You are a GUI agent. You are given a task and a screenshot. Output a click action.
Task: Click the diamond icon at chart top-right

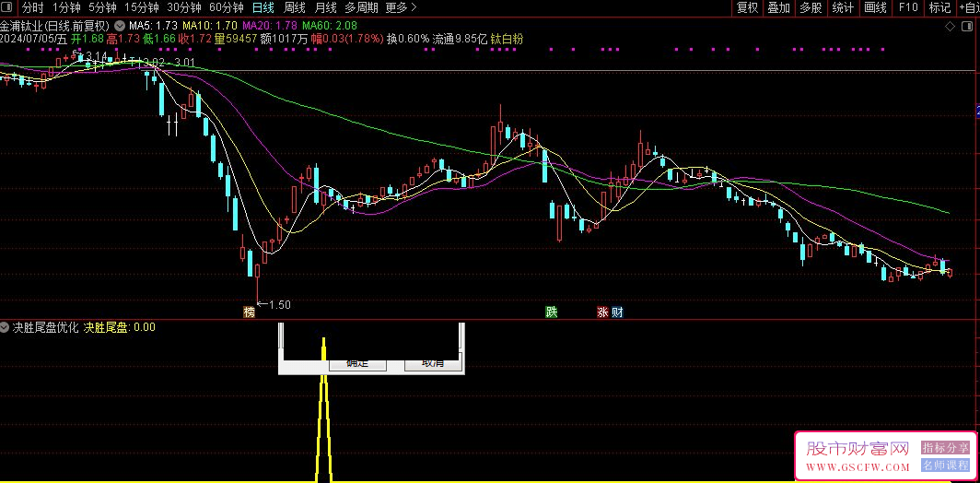click(950, 27)
